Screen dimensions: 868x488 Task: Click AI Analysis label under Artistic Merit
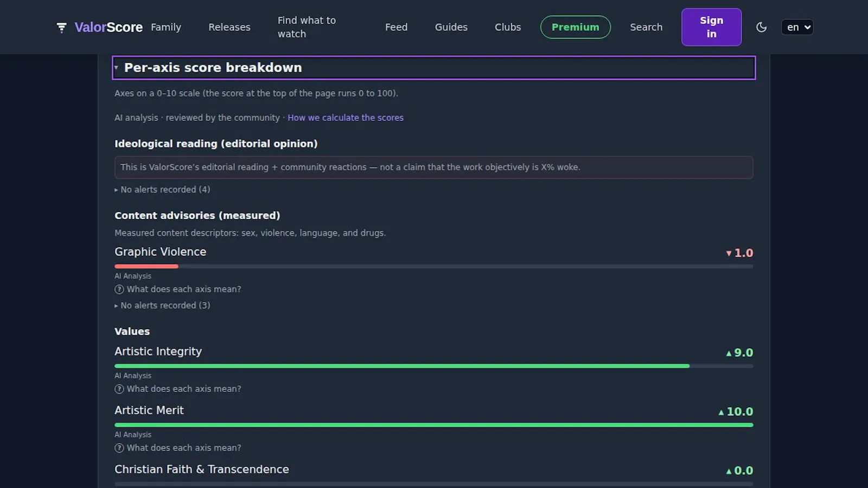(x=133, y=435)
